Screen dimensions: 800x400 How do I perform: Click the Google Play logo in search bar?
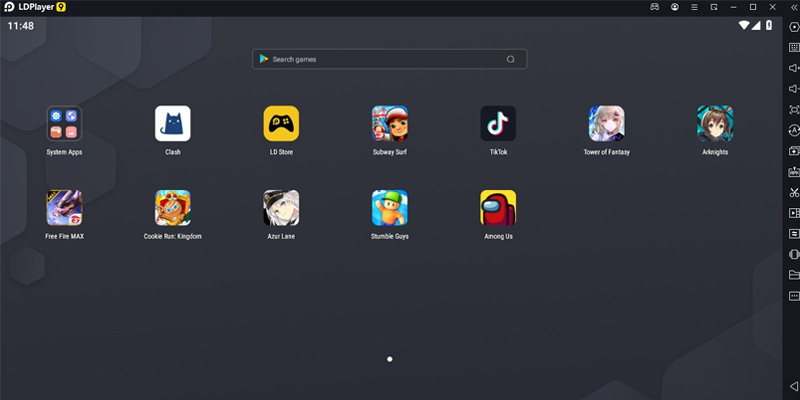(x=264, y=59)
